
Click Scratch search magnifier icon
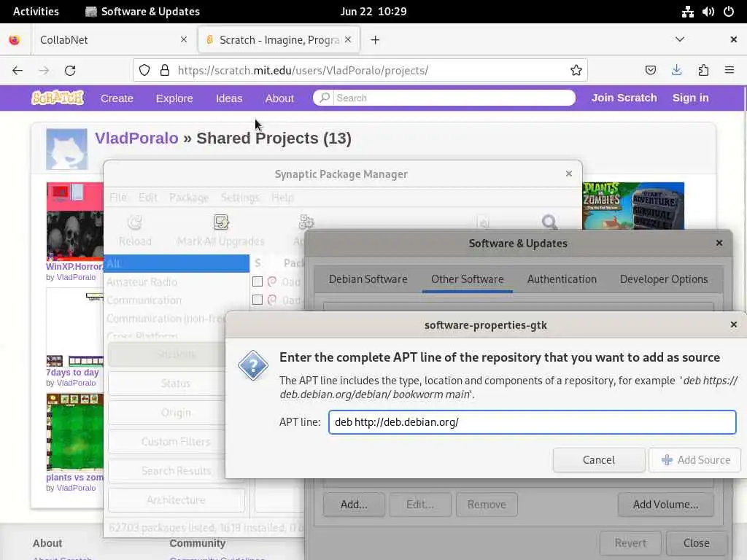coord(325,98)
